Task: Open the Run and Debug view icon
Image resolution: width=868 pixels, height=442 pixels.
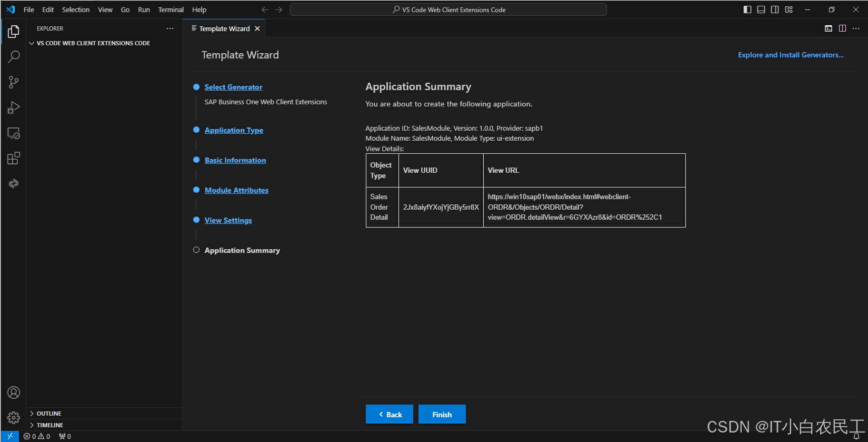Action: tap(14, 107)
